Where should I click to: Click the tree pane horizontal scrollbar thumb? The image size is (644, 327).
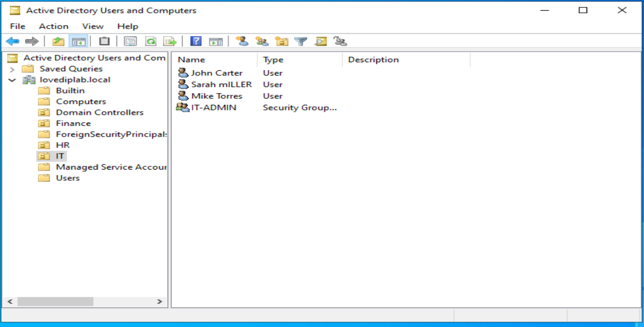point(55,301)
